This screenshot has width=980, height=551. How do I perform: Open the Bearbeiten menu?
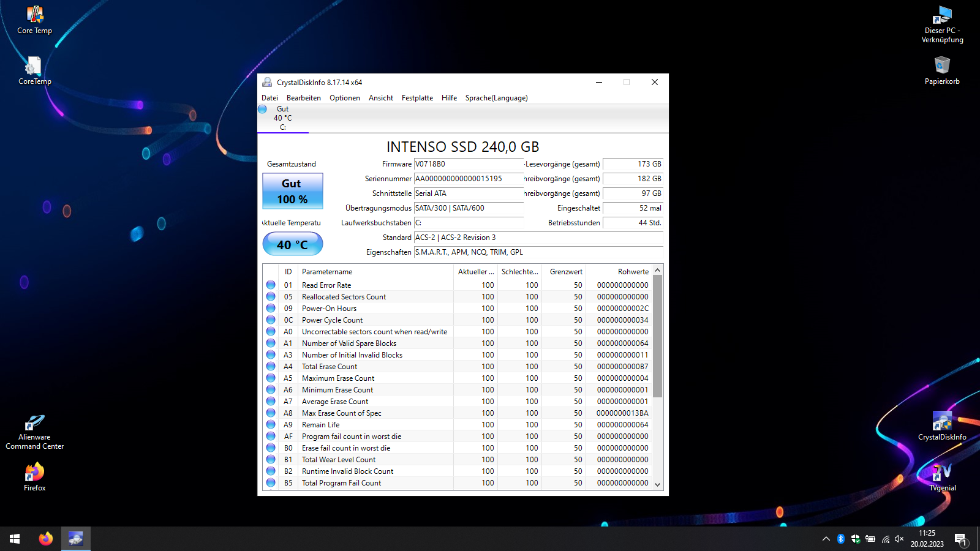pyautogui.click(x=304, y=98)
